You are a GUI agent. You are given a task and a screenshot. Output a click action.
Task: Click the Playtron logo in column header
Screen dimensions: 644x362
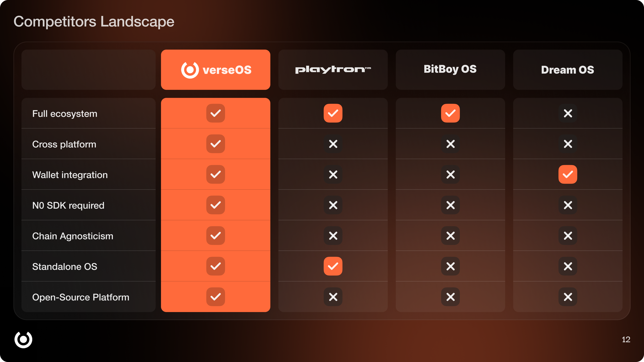[333, 69]
